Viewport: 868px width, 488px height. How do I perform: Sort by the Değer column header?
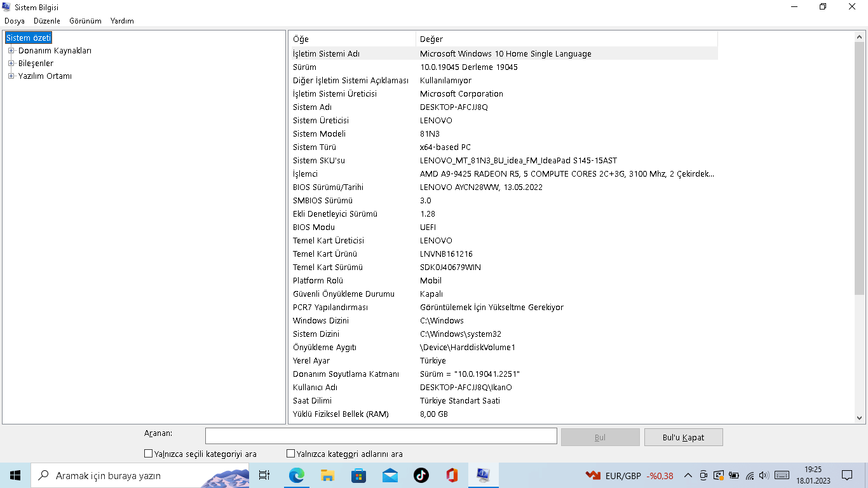(x=567, y=39)
